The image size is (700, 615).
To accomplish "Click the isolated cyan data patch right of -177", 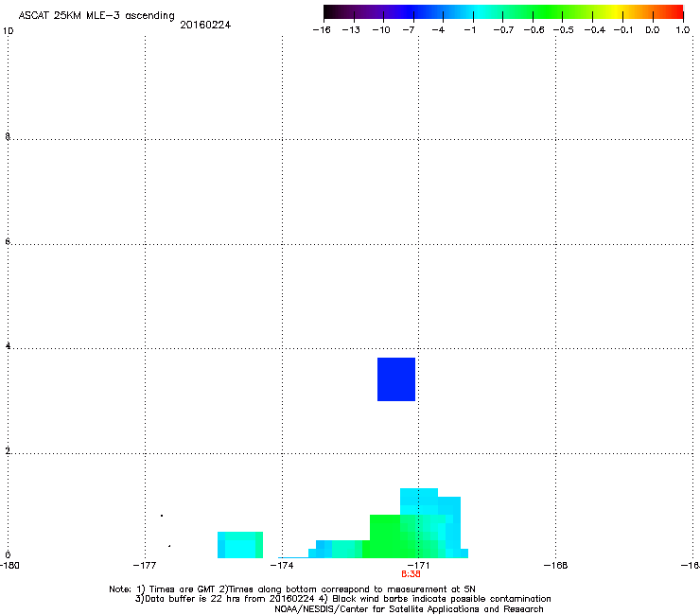I will 240,545.
